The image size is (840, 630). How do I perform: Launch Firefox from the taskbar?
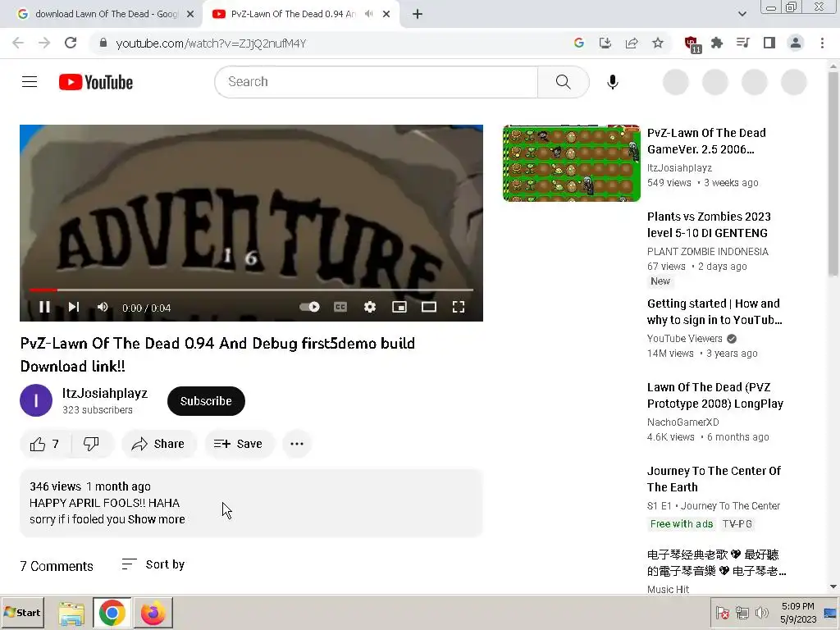[x=153, y=613]
